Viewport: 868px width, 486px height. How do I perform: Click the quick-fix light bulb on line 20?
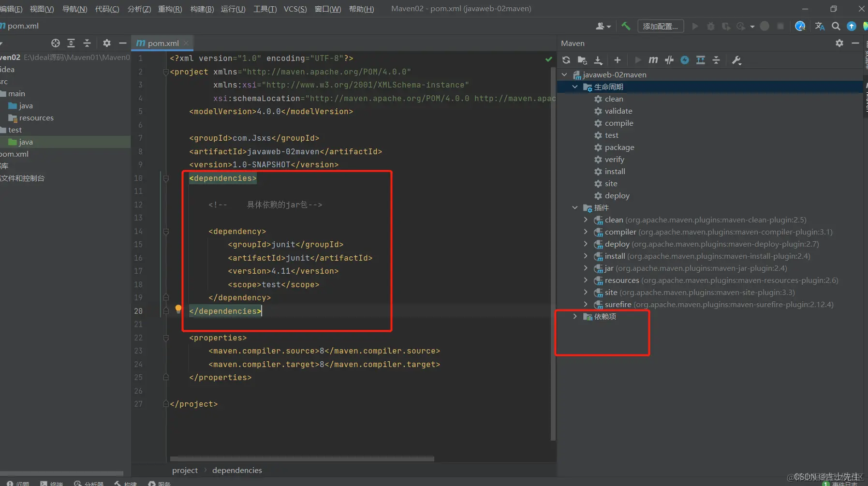point(178,309)
